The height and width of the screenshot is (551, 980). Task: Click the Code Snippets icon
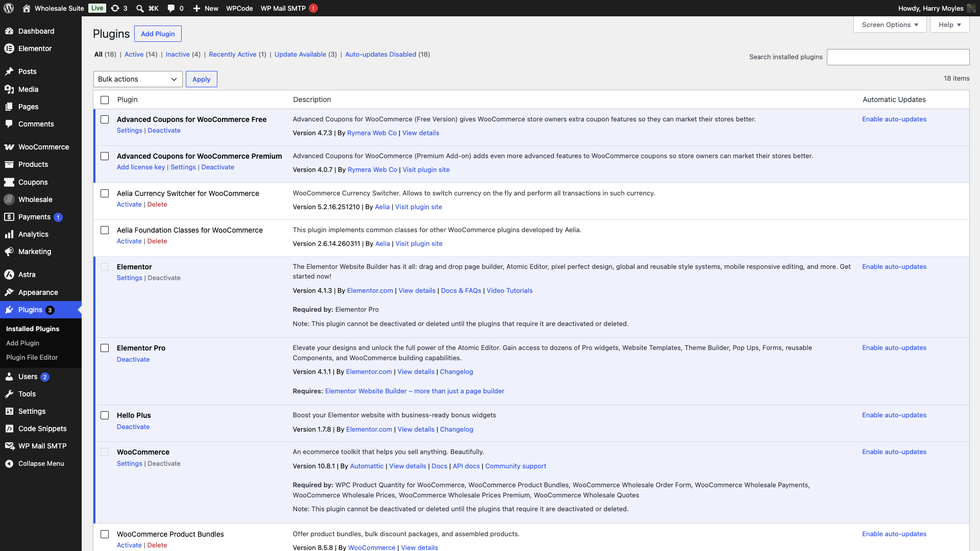point(9,429)
